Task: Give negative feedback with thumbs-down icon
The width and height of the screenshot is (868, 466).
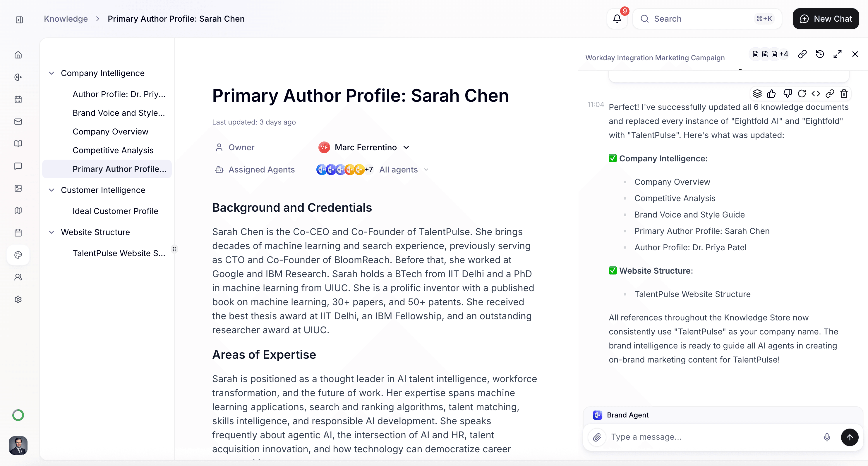Action: [x=788, y=94]
